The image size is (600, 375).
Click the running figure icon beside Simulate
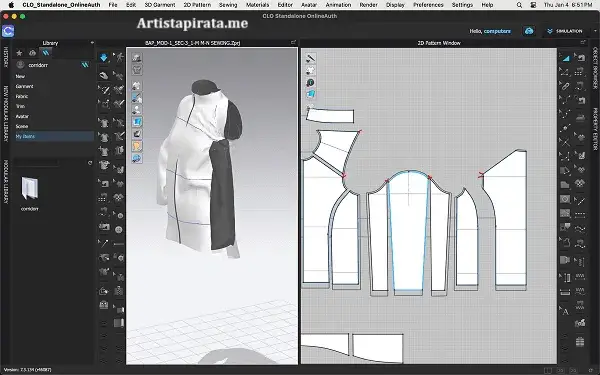click(x=119, y=57)
